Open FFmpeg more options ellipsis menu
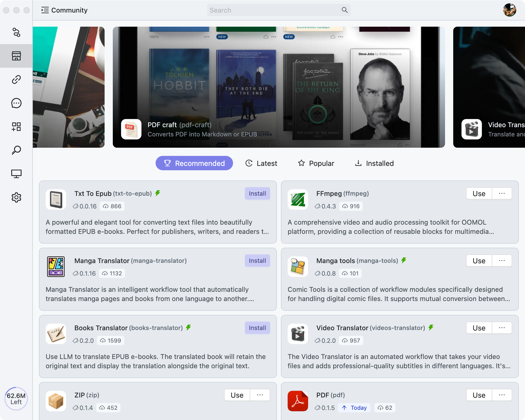Image resolution: width=525 pixels, height=420 pixels. click(x=502, y=193)
